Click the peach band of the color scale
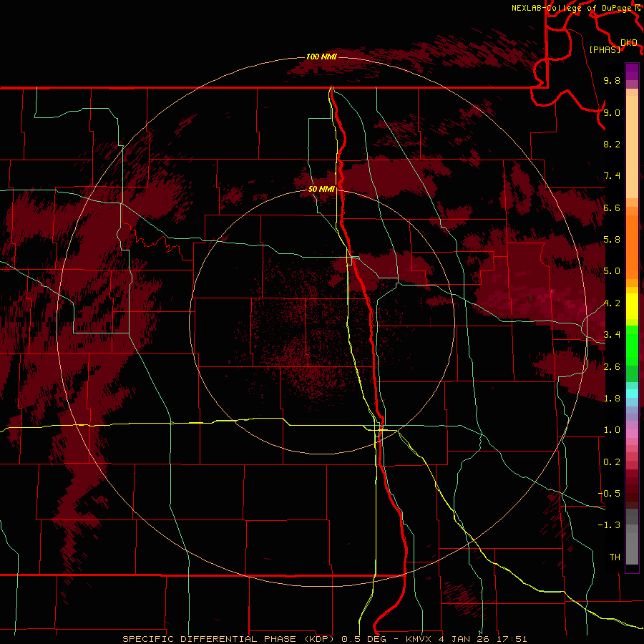The image size is (644, 644). [632, 147]
